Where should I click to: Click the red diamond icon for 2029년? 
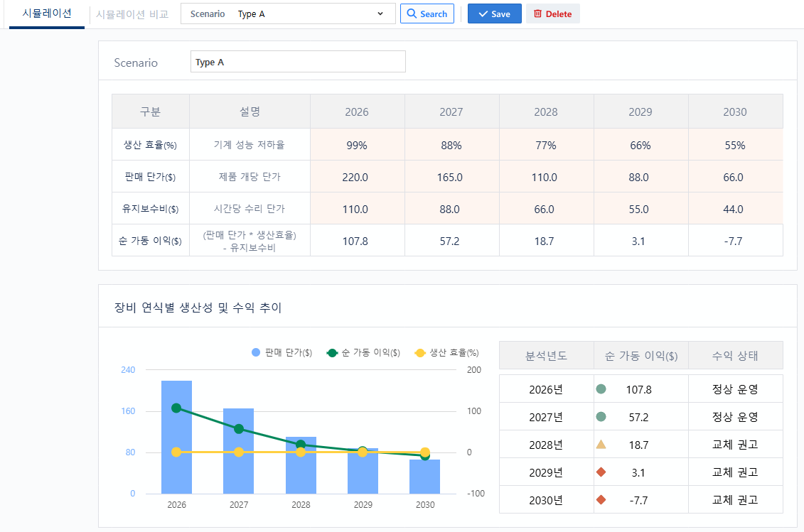pyautogui.click(x=601, y=472)
